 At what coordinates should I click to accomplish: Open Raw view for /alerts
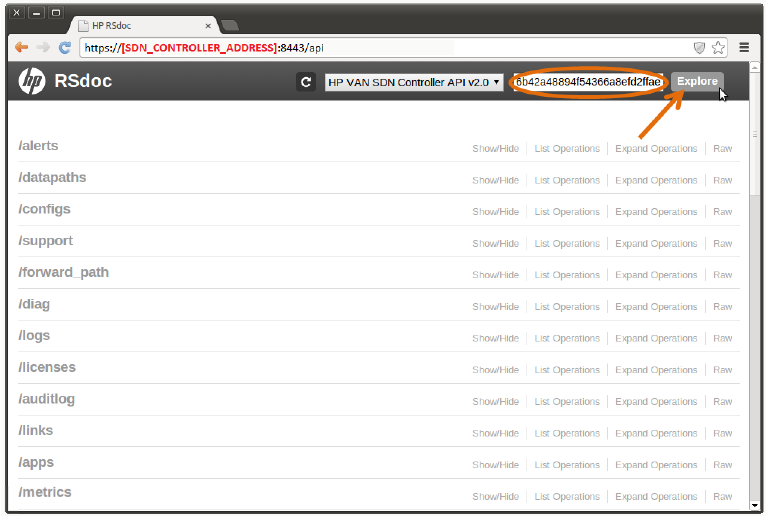pyautogui.click(x=722, y=149)
